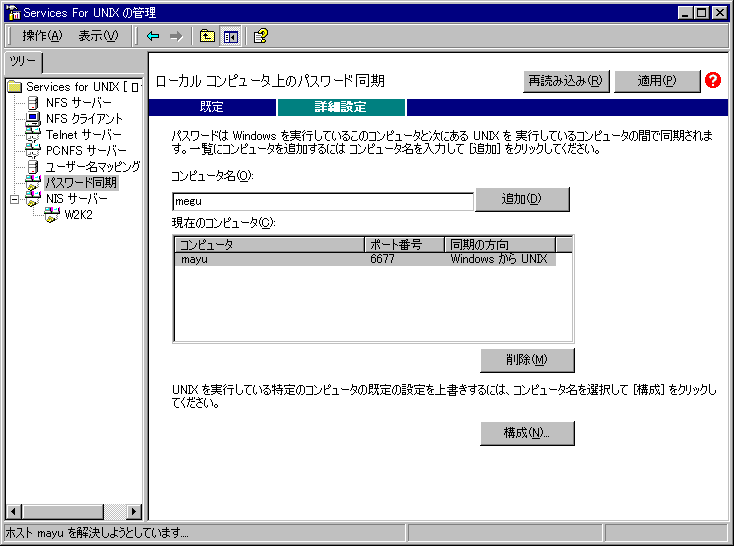Click the tree pane horizontal scrollbar thumb
The image size is (734, 546).
coord(63,512)
